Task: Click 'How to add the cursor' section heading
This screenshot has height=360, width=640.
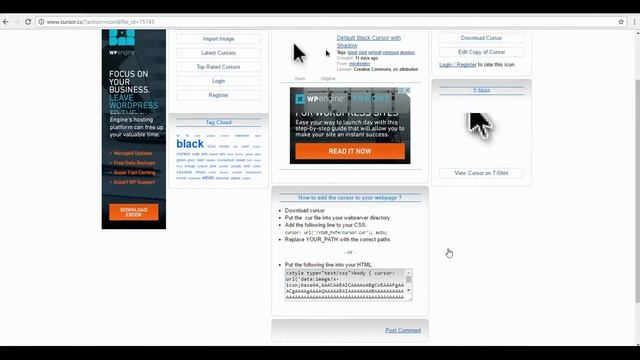Action: coord(350,198)
